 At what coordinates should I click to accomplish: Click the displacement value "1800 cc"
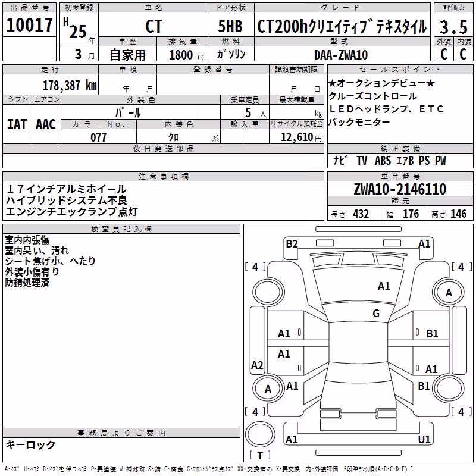(187, 55)
